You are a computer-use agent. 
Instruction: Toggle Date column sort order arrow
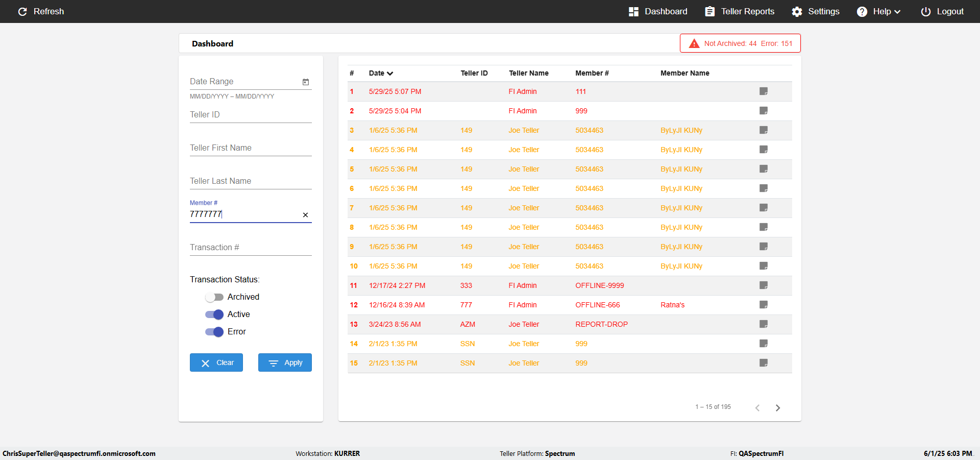coord(390,74)
